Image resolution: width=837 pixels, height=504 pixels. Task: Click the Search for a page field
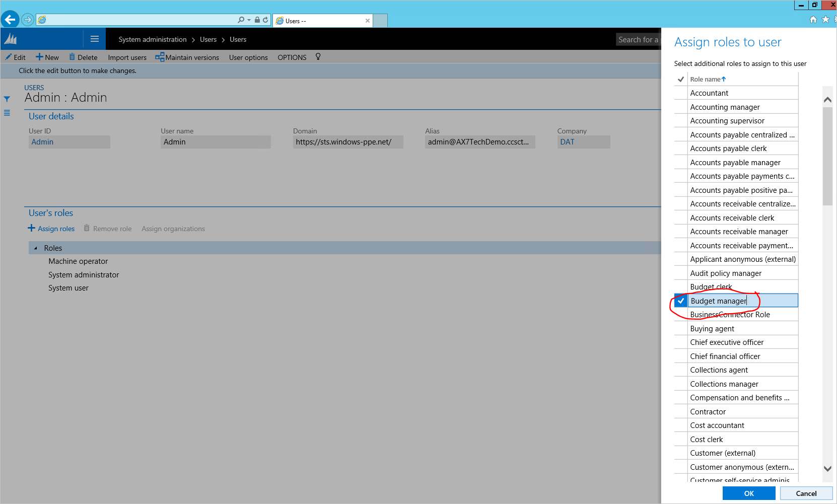[638, 39]
